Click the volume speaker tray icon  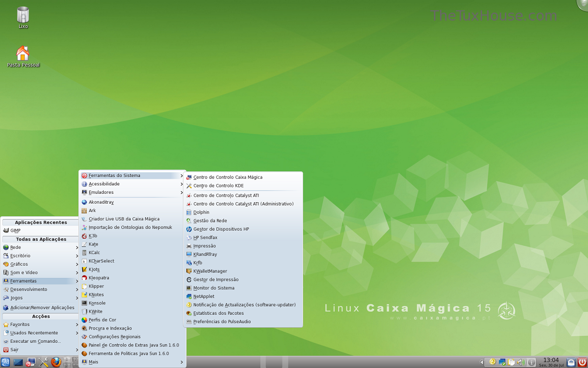(520, 362)
